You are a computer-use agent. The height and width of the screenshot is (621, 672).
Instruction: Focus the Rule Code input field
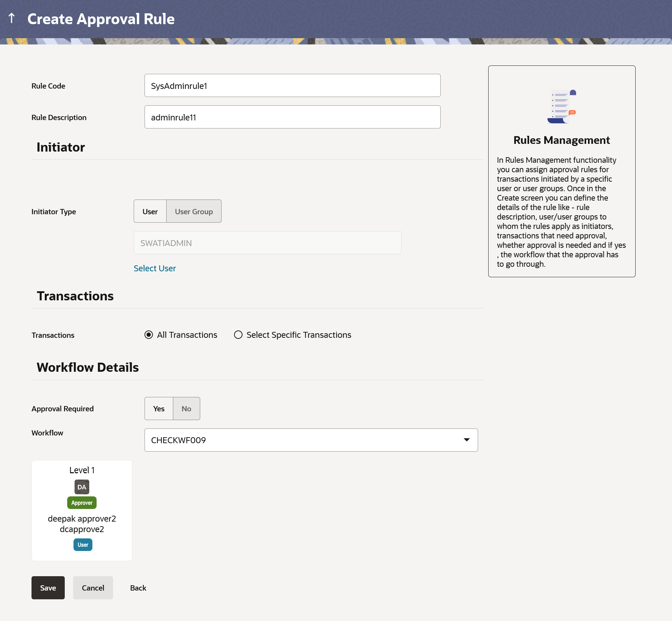[292, 85]
